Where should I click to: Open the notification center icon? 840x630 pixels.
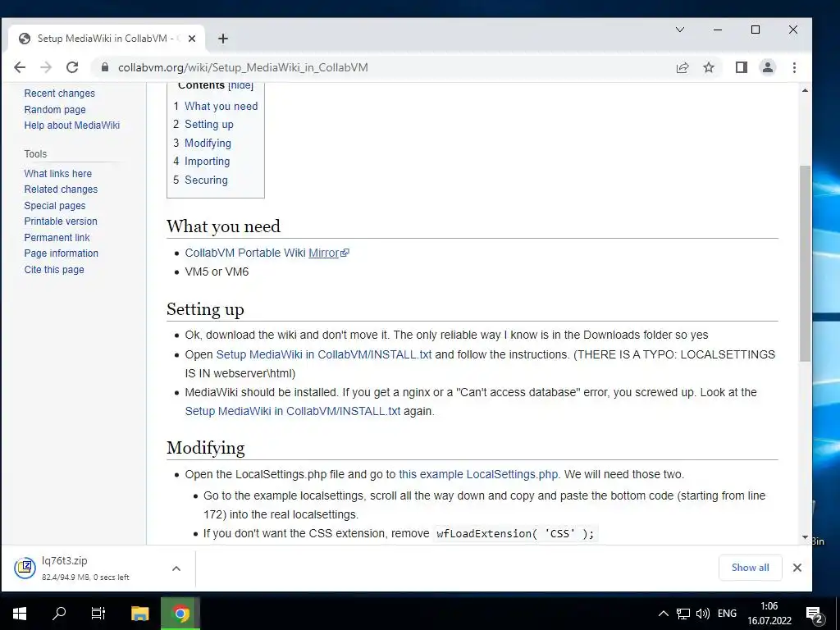pos(815,614)
